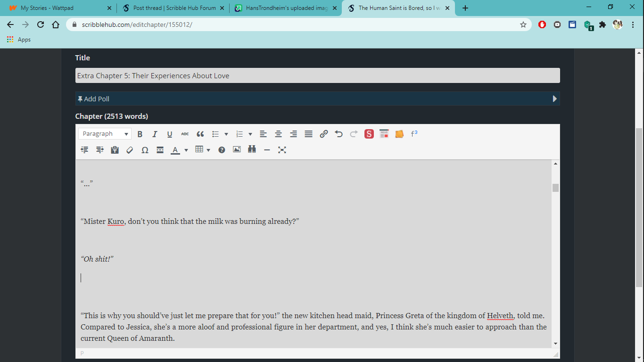Screen dimensions: 644x362
Task: Toggle underline formatting
Action: 170,134
